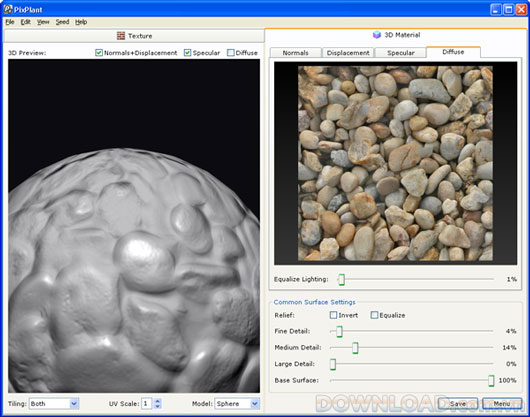Toggle the Normals+Displacement checkbox
530x417 pixels.
[x=99, y=53]
